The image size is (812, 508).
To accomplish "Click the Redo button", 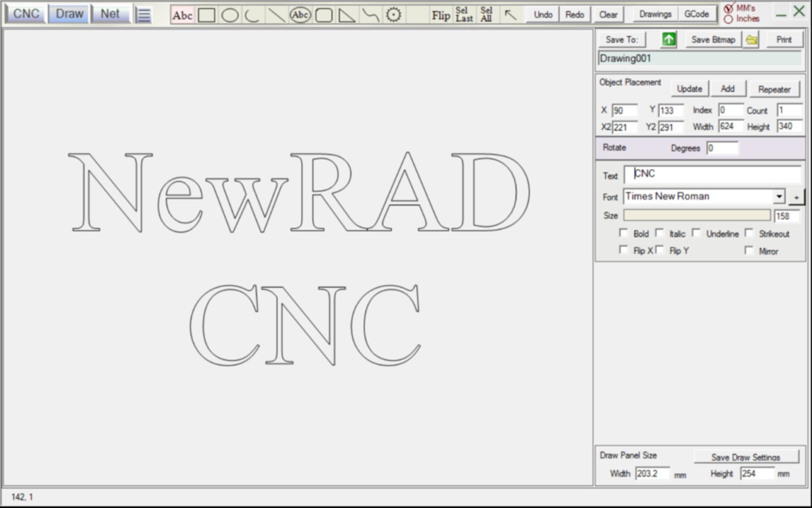I will [x=575, y=15].
